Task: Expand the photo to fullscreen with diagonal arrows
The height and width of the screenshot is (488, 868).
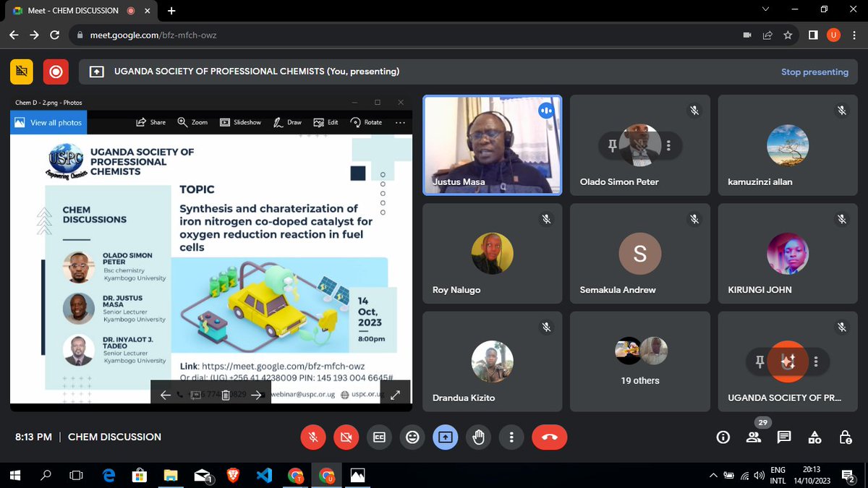Action: [x=396, y=395]
